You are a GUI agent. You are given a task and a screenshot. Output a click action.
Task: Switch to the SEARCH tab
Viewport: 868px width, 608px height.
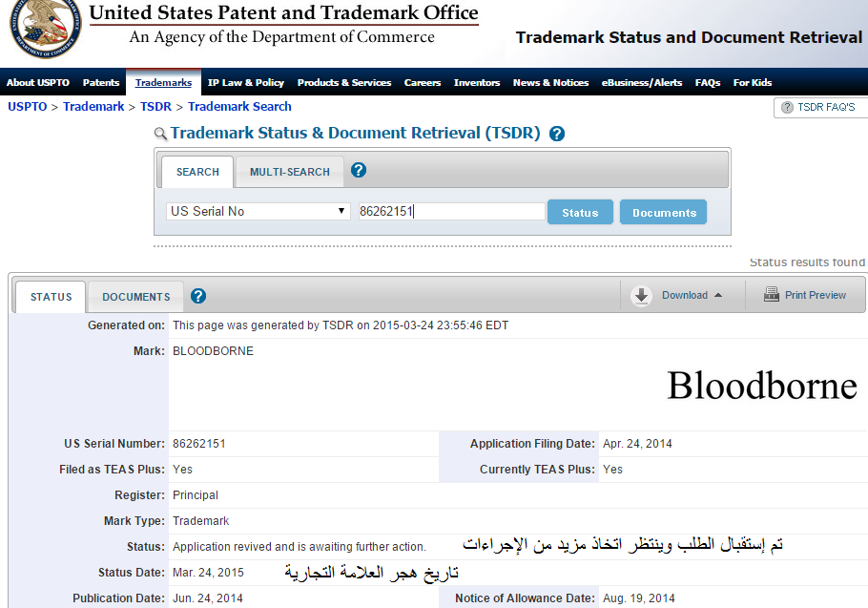click(x=197, y=172)
